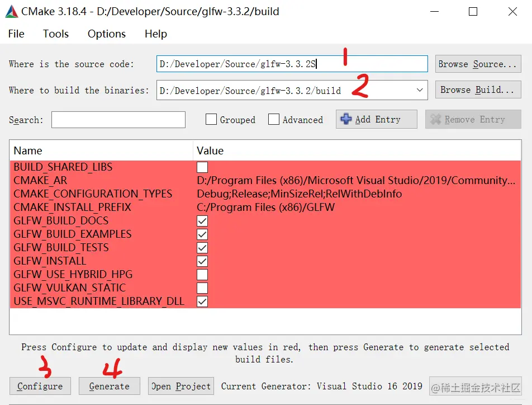Toggle GLFW_USE_HYBRID_HPG checkbox
This screenshot has height=405, width=532.
(202, 275)
